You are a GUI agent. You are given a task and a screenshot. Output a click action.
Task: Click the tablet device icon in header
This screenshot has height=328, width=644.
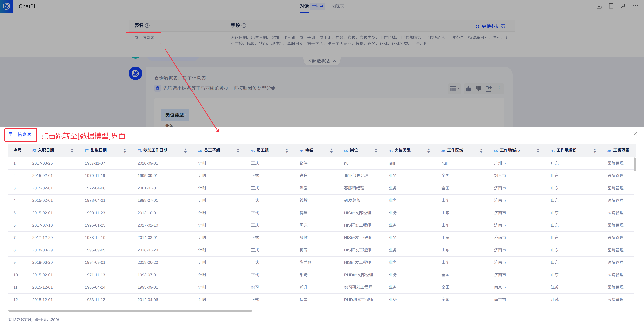[611, 6]
